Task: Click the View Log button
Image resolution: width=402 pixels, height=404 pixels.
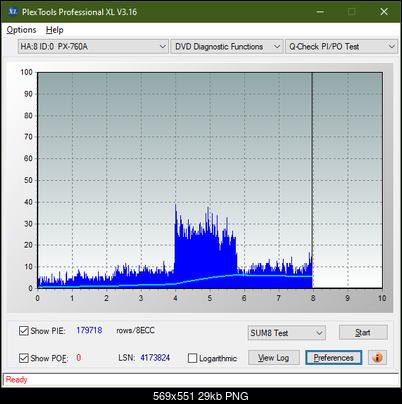Action: 274,358
